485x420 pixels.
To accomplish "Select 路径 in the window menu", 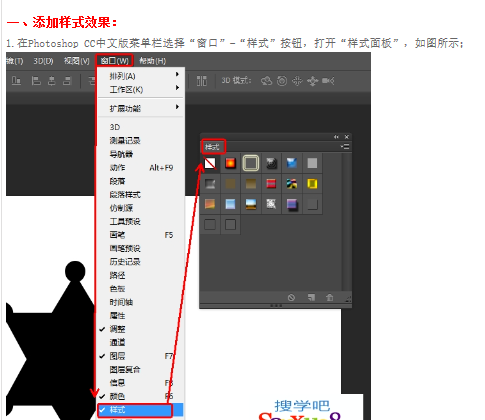I will pos(140,275).
